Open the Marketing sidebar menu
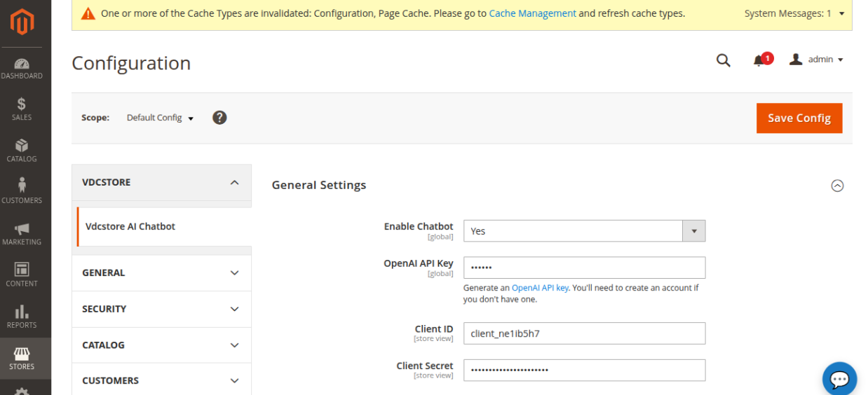The width and height of the screenshot is (868, 395). tap(22, 234)
